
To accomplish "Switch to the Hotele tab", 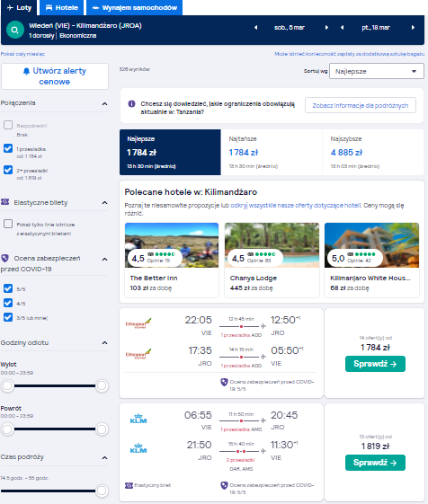I will [x=62, y=8].
